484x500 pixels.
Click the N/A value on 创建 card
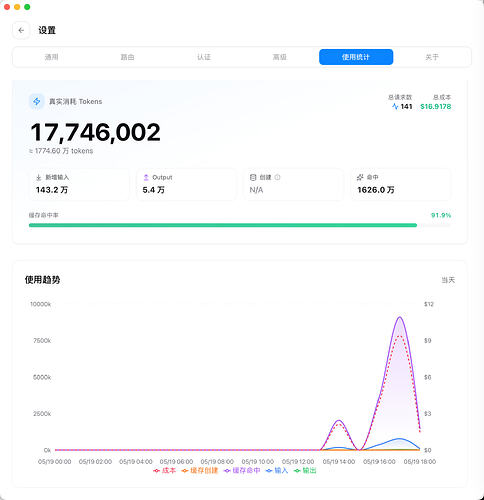[x=256, y=190]
